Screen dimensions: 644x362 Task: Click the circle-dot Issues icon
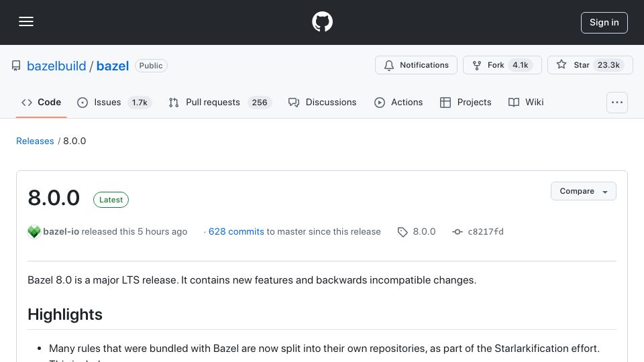click(83, 103)
